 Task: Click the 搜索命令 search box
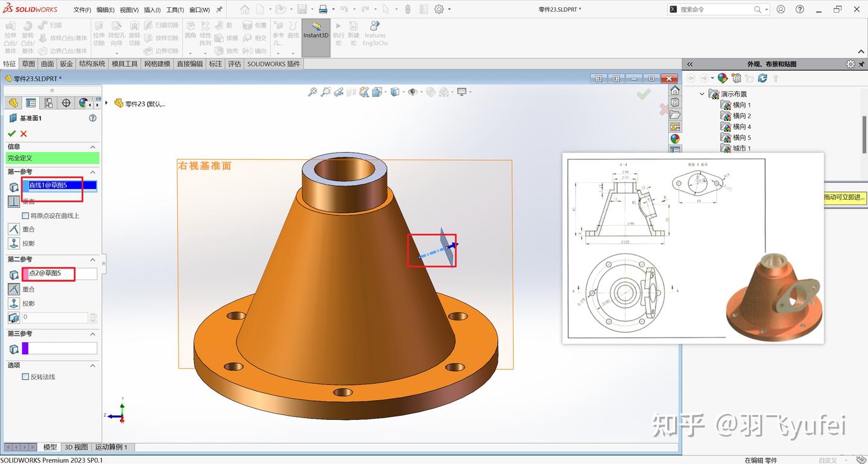[x=719, y=9]
